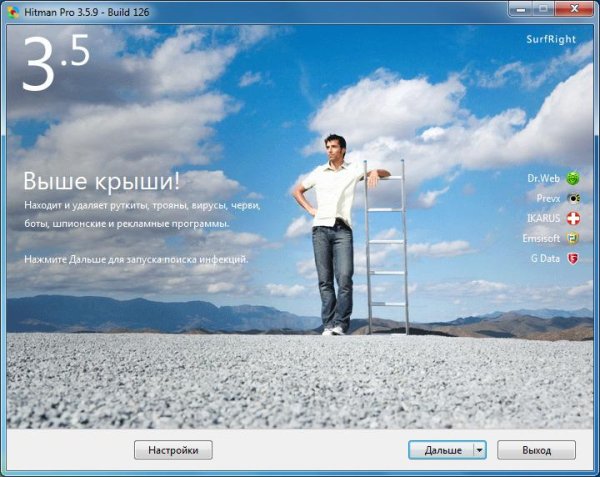The width and height of the screenshot is (600, 477).
Task: Click the Hitman Pro title bar icon
Action: coord(13,12)
